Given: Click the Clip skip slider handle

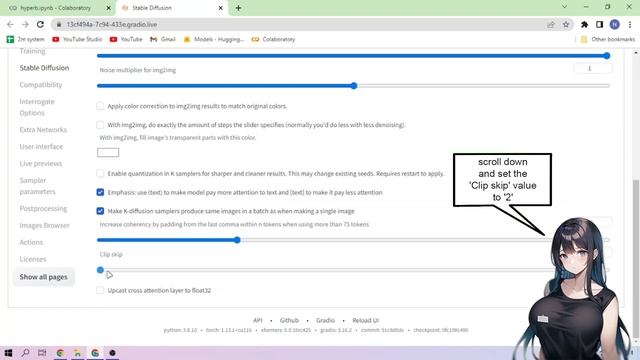Looking at the screenshot, I should tap(100, 270).
